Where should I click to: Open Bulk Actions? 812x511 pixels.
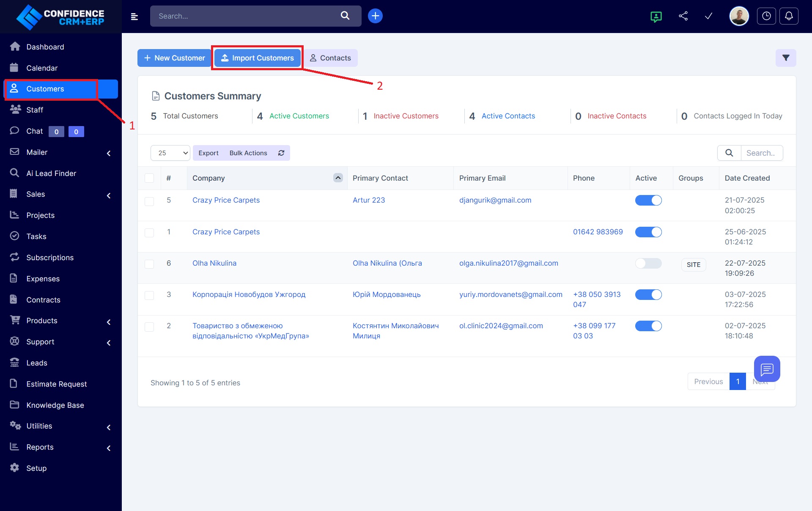click(248, 153)
